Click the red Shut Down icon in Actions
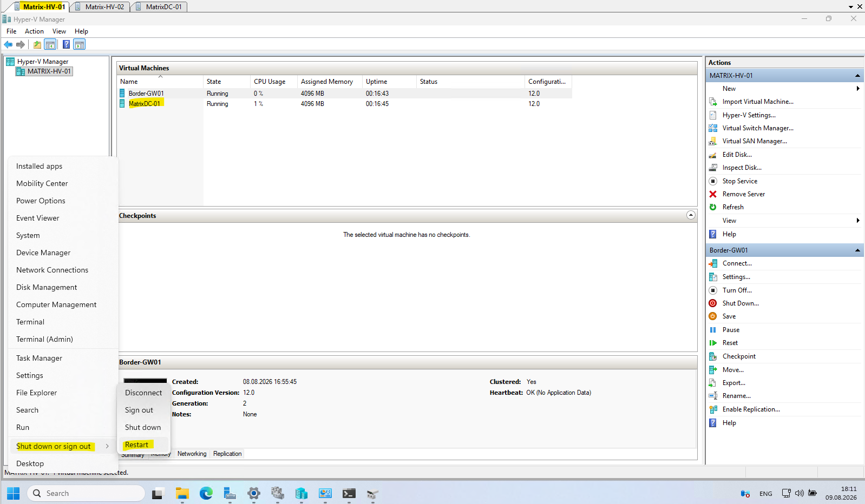 coord(713,303)
